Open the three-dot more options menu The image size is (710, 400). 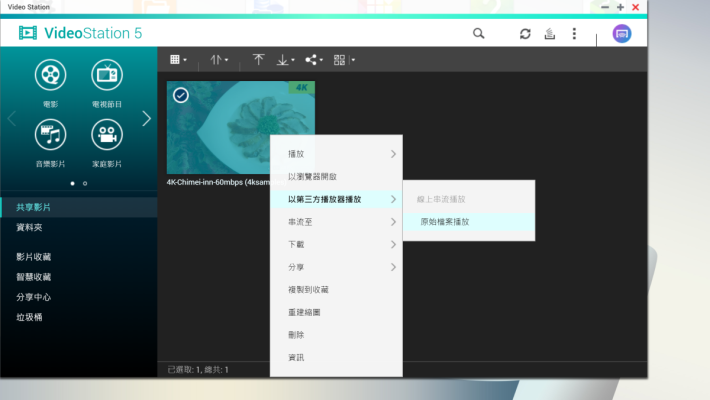pyautogui.click(x=574, y=34)
